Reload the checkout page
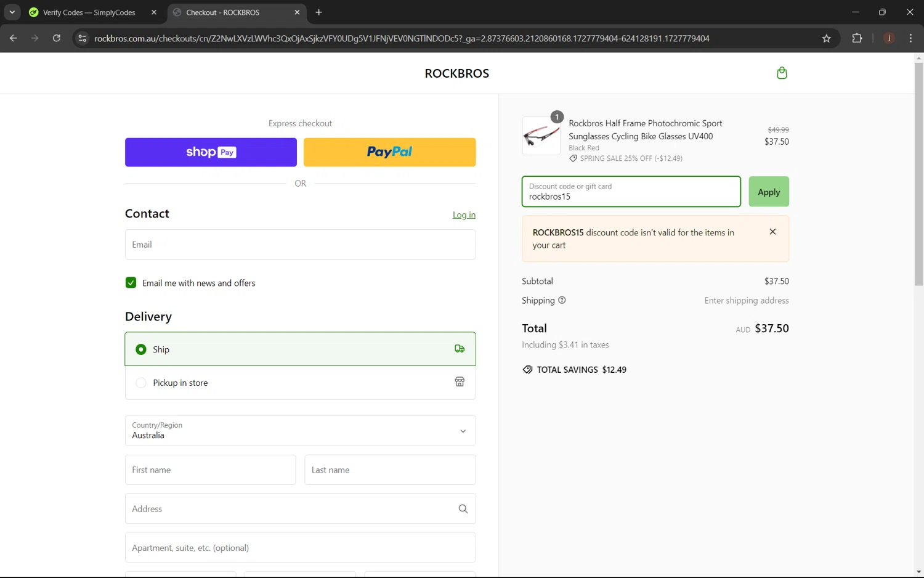 tap(57, 38)
